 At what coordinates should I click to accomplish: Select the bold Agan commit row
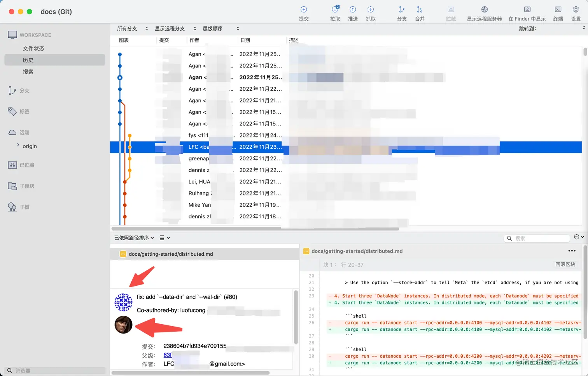click(x=346, y=77)
